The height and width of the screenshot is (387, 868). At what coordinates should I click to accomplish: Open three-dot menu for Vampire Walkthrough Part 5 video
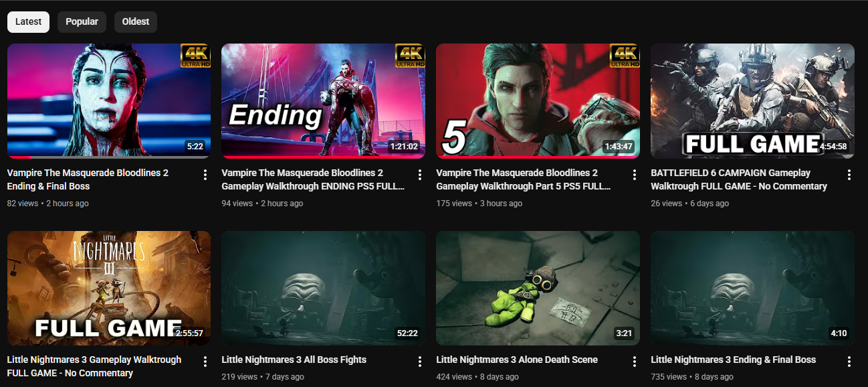pos(634,175)
